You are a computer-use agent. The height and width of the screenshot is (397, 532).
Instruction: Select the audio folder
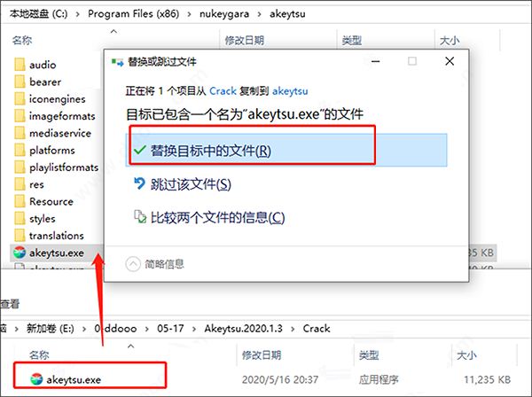(x=35, y=65)
